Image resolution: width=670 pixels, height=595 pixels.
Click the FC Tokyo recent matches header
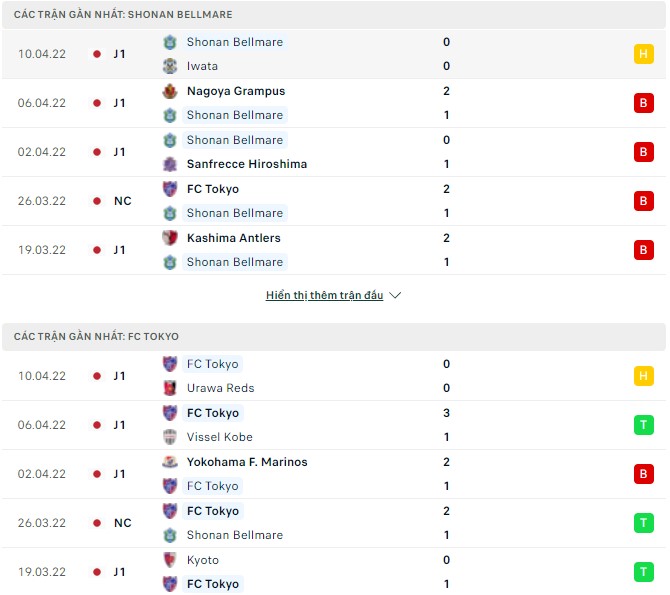tap(97, 337)
